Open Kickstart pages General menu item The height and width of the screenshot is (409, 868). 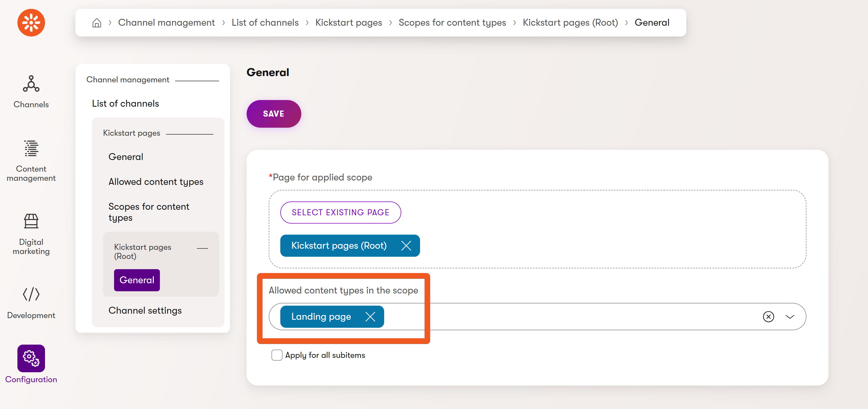point(126,157)
